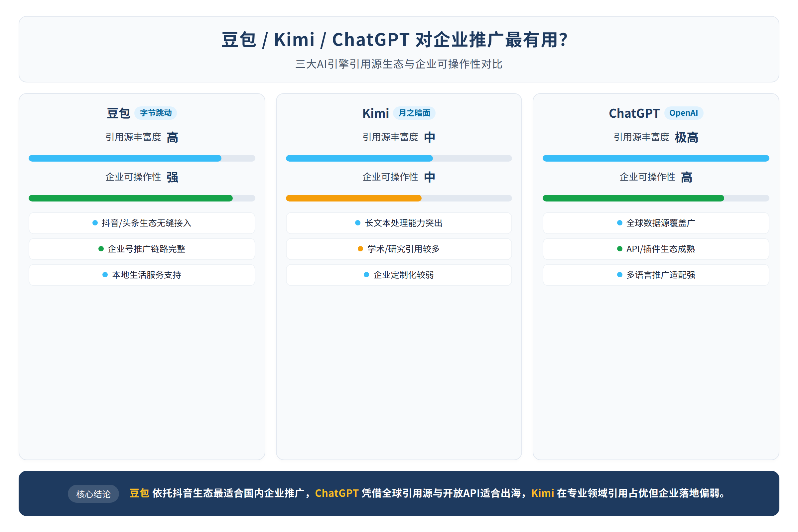Click the 字节跳动 badge next to 豆包

pyautogui.click(x=156, y=113)
